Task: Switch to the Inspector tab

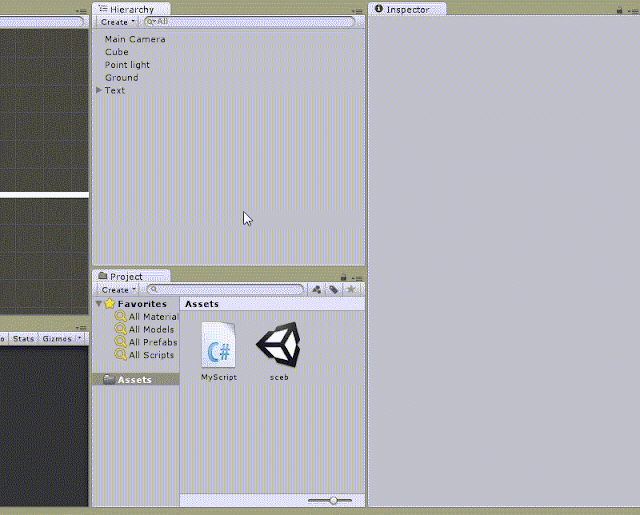Action: point(407,9)
